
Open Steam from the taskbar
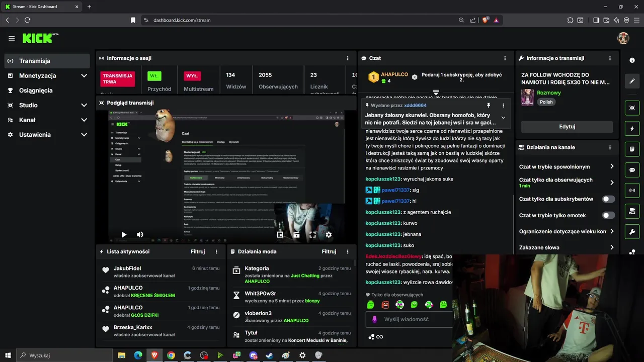click(270, 355)
